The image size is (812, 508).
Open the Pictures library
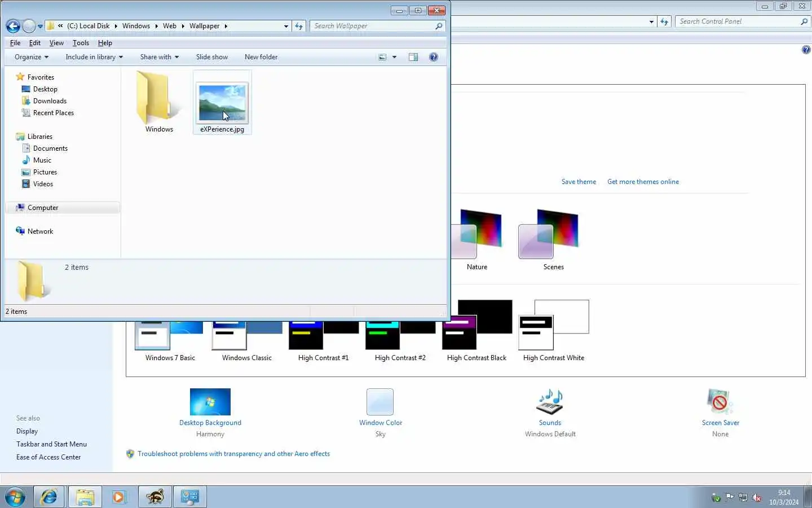tap(45, 172)
